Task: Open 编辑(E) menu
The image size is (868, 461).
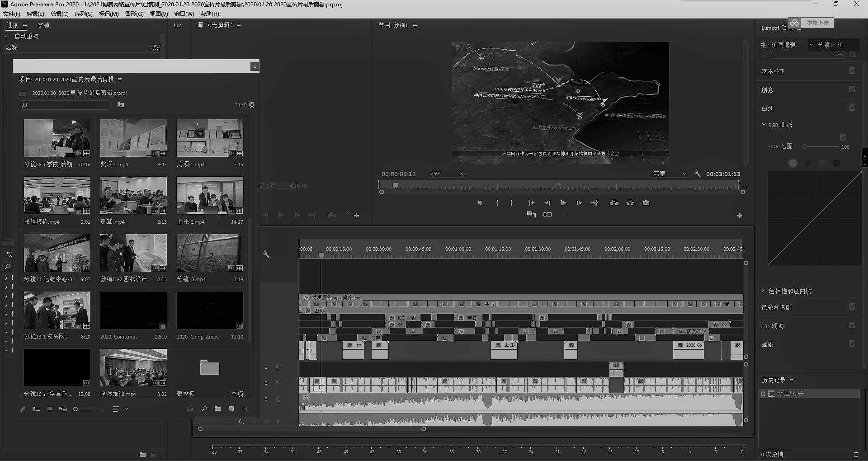Action: pos(35,14)
